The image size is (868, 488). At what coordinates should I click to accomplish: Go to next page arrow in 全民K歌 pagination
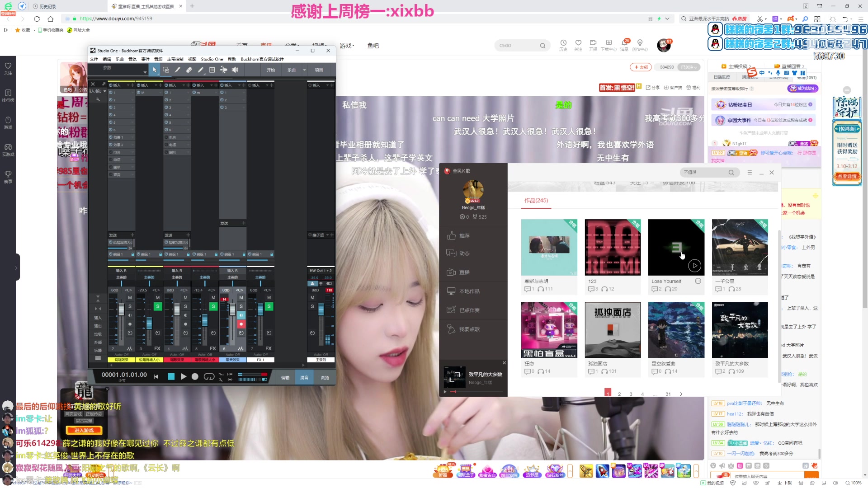[681, 394]
